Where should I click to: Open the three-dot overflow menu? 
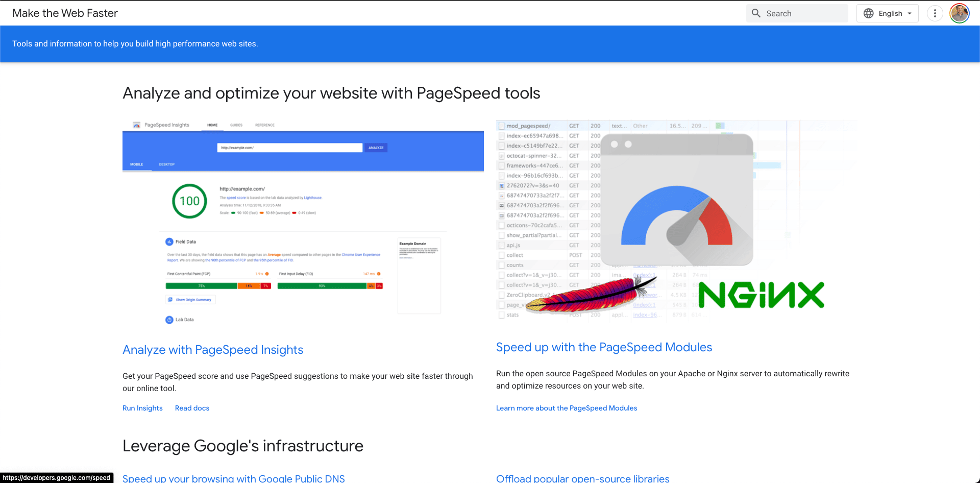pyautogui.click(x=935, y=13)
